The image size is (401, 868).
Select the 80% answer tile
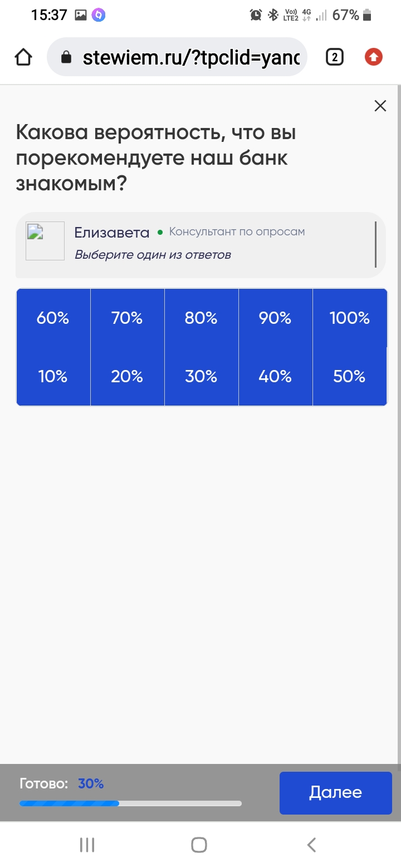[x=202, y=318]
